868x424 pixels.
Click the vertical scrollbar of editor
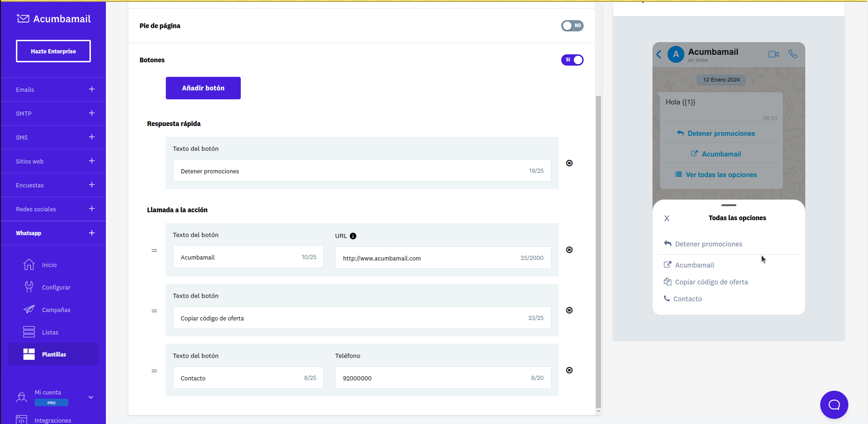tap(598, 252)
